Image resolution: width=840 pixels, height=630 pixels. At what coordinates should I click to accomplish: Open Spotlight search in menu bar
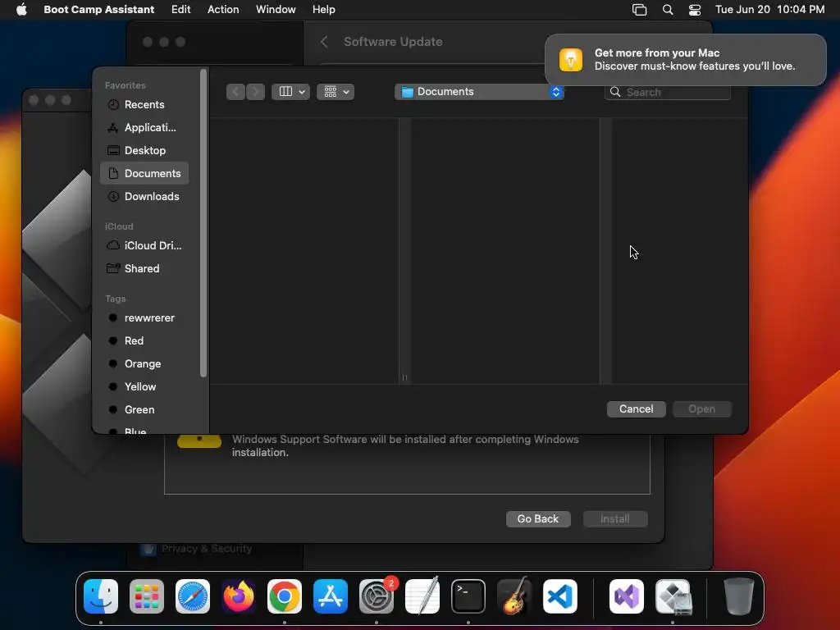(668, 9)
